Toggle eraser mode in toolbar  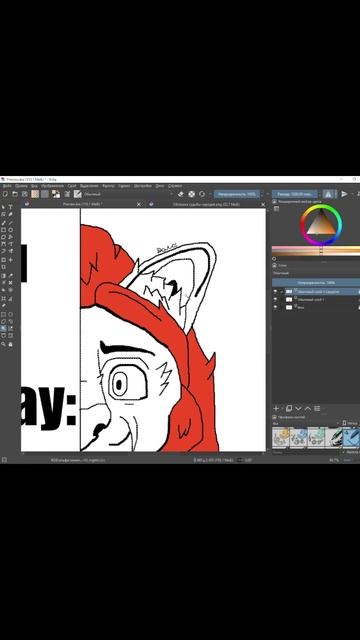(181, 194)
